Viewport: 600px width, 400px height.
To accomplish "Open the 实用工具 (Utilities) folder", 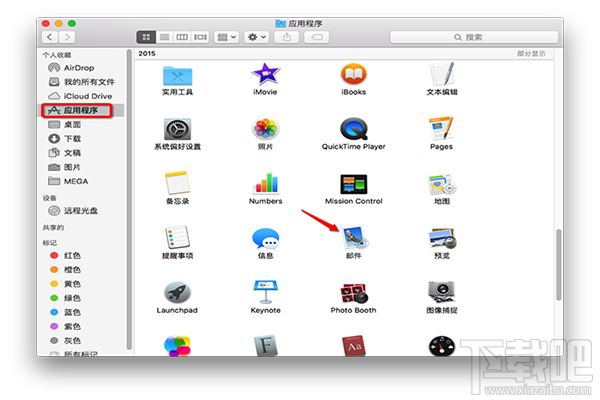I will pyautogui.click(x=177, y=75).
